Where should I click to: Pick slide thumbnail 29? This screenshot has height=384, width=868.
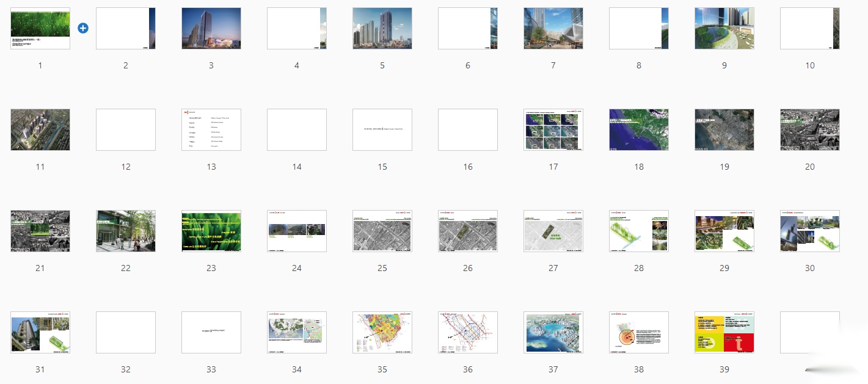click(x=724, y=231)
